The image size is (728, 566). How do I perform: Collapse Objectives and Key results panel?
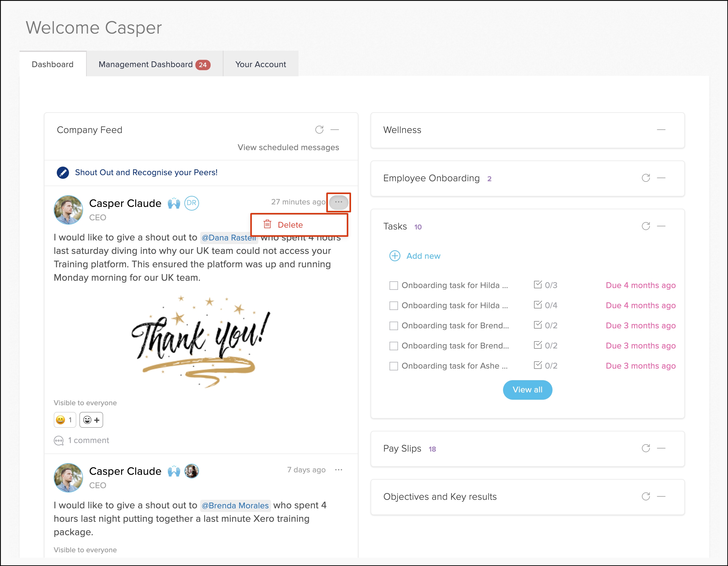click(661, 496)
